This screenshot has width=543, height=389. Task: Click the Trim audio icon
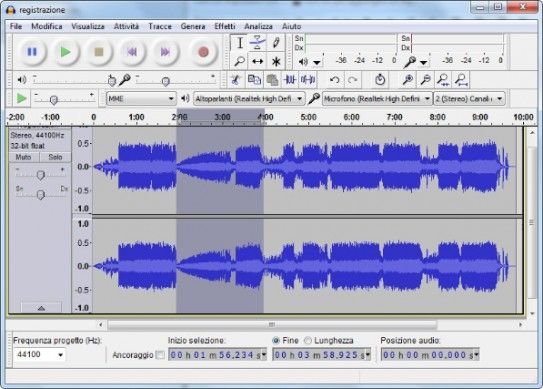pos(290,80)
